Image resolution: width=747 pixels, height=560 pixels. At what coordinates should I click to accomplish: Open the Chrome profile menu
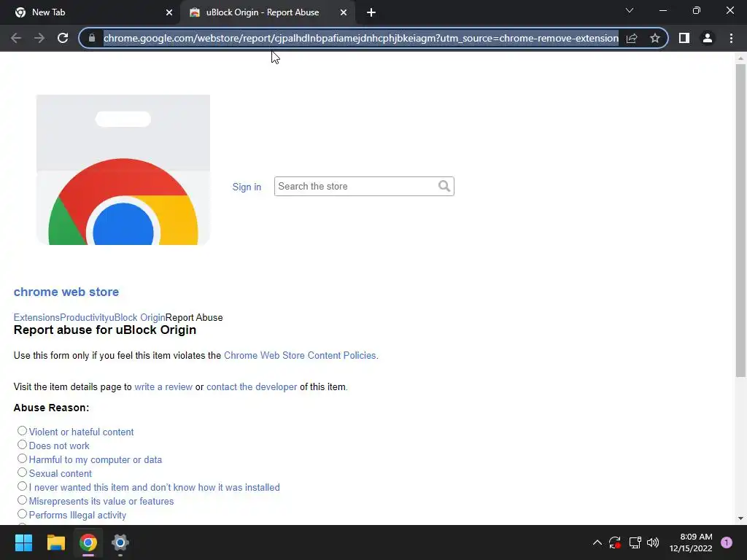(708, 38)
